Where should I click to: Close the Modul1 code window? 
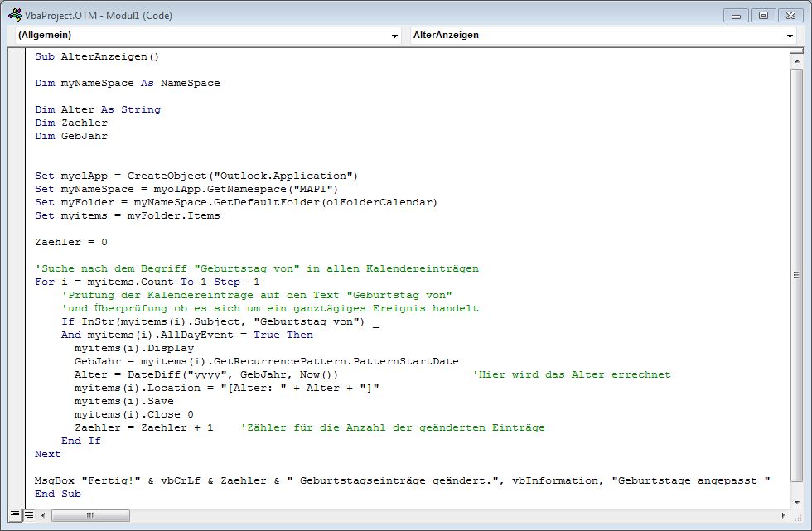790,16
